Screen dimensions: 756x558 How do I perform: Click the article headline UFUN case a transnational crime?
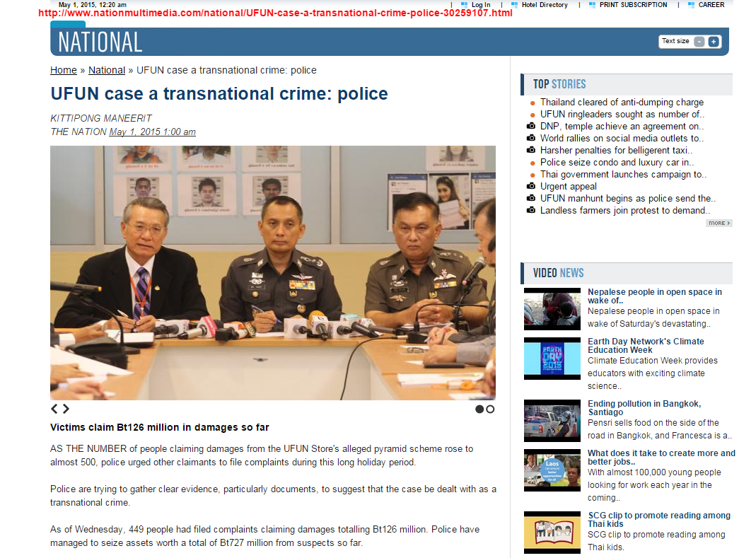tap(219, 93)
